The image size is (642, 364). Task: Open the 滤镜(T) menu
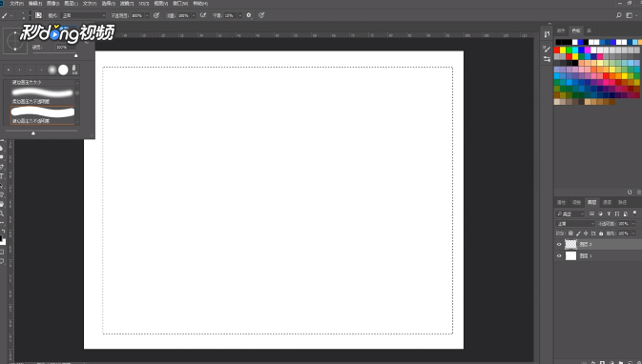127,3
